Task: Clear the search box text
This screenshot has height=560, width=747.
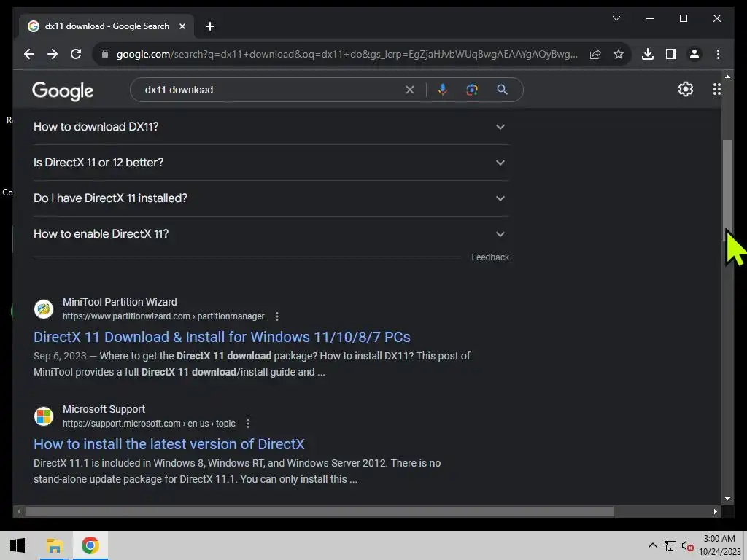Action: [x=410, y=90]
